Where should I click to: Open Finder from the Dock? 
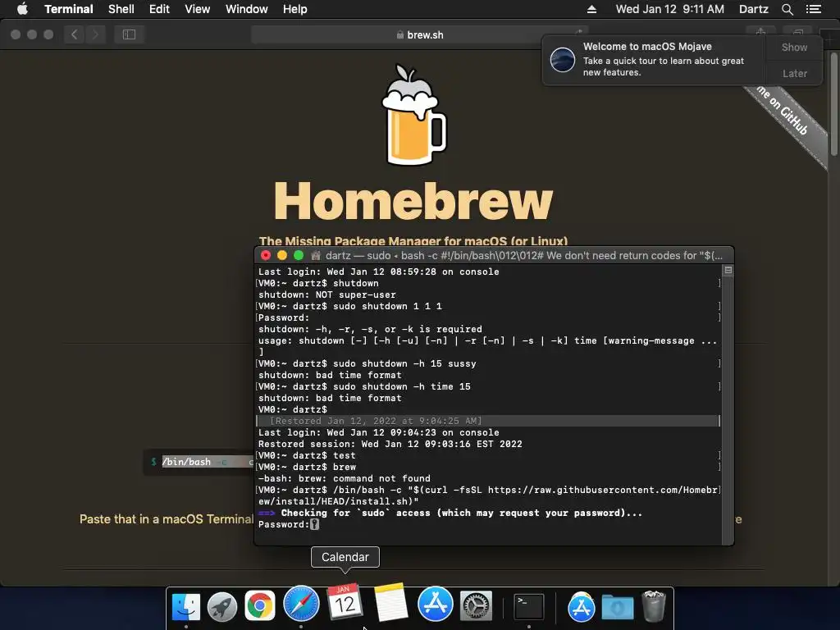186,606
